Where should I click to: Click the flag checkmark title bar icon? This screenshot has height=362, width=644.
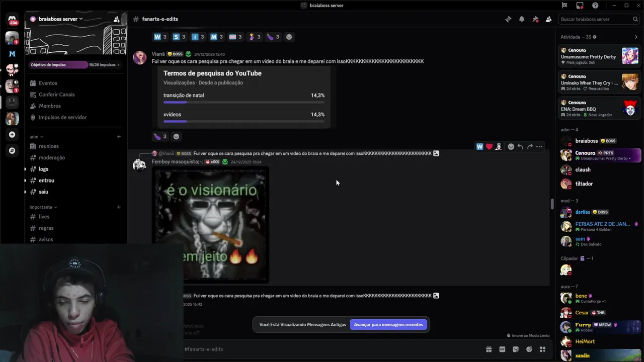[x=565, y=6]
